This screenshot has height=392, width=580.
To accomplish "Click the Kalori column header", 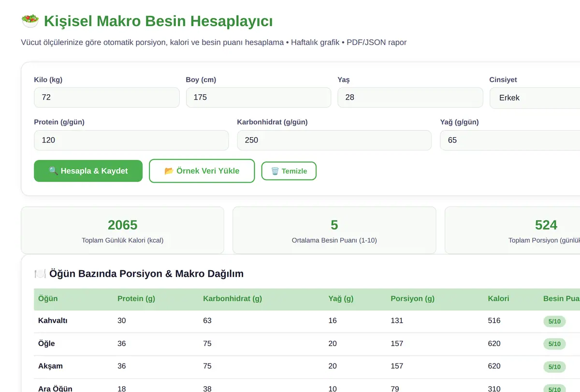I will pyautogui.click(x=498, y=298).
